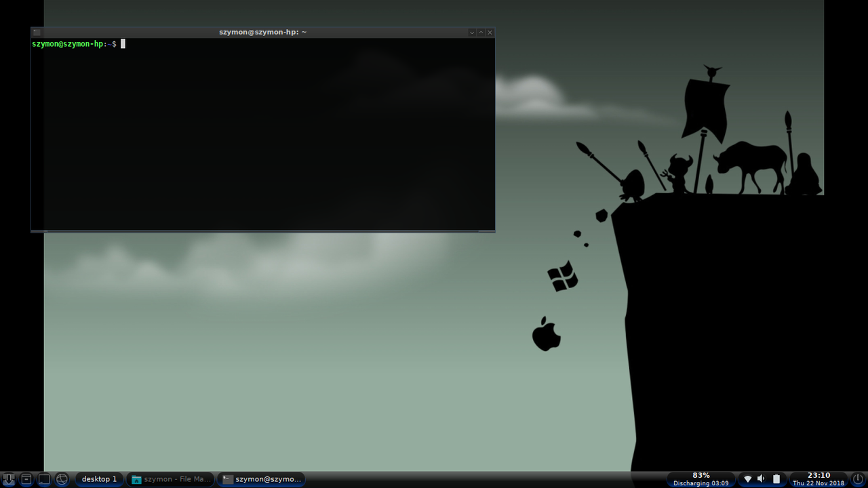
Task: Minimize the terminal window
Action: tap(472, 32)
